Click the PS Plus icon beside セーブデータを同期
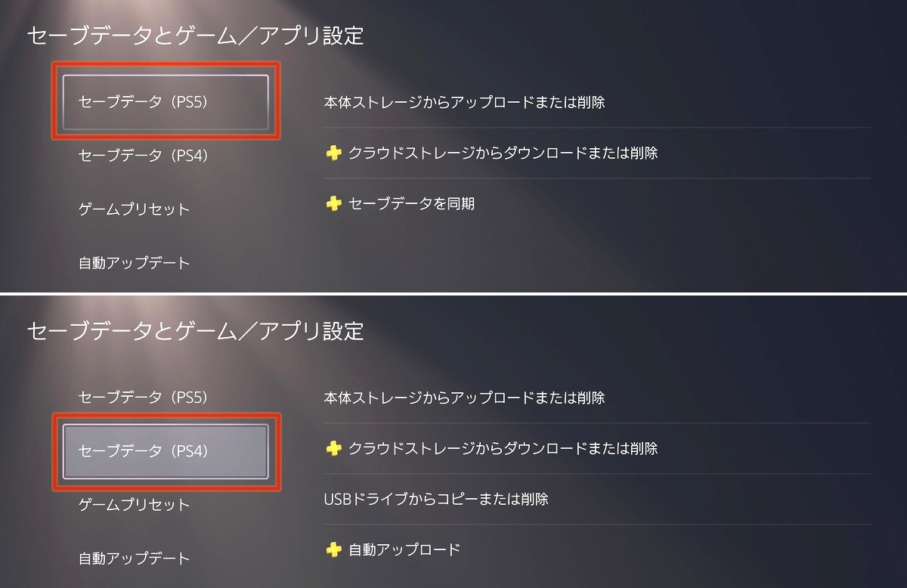This screenshot has height=588, width=907. [x=333, y=204]
